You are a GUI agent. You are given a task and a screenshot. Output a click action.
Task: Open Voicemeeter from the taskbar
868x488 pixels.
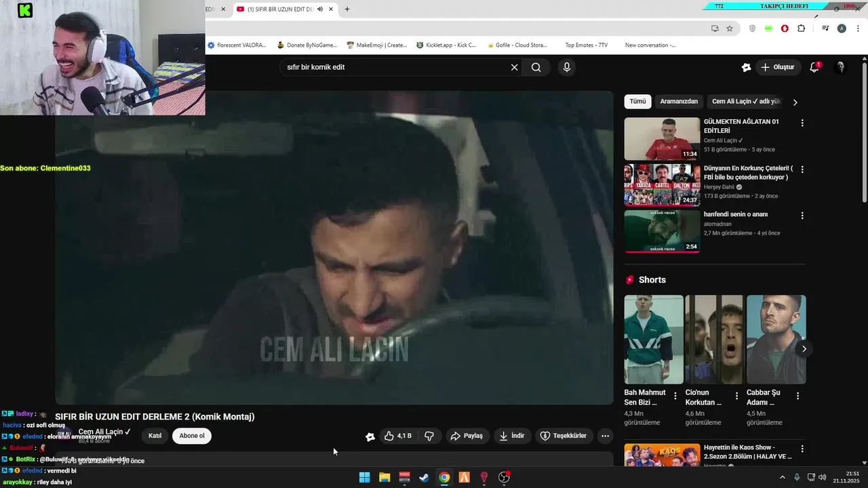click(x=404, y=477)
